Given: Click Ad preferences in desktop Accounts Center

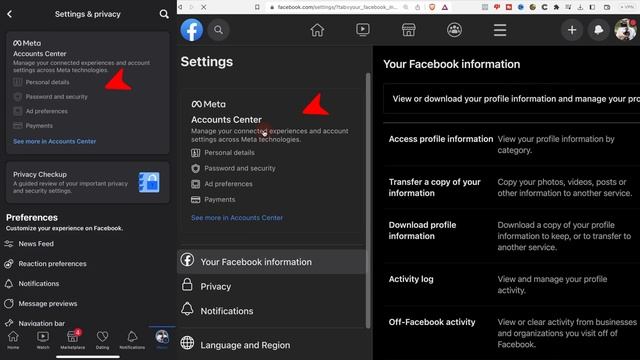Looking at the screenshot, I should click(x=222, y=184).
